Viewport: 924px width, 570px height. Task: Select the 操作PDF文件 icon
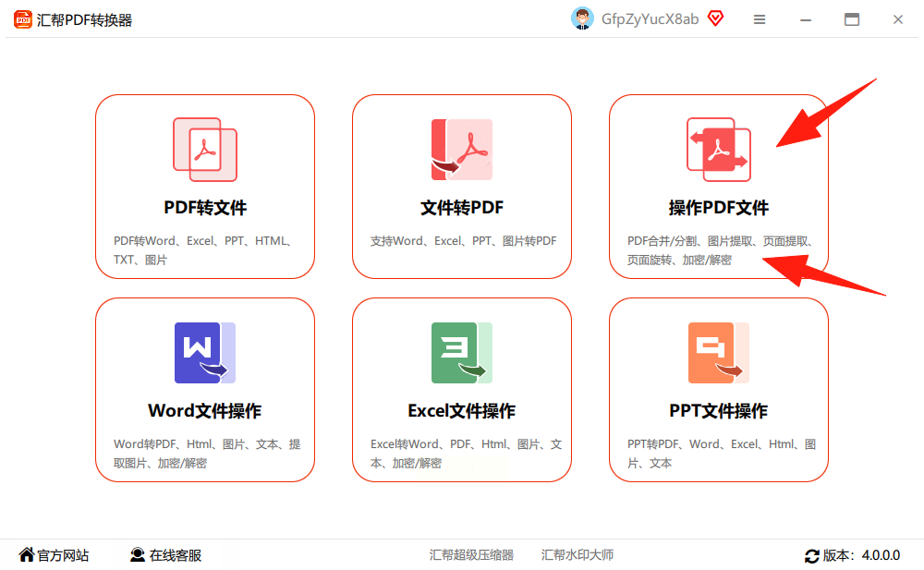tap(719, 150)
